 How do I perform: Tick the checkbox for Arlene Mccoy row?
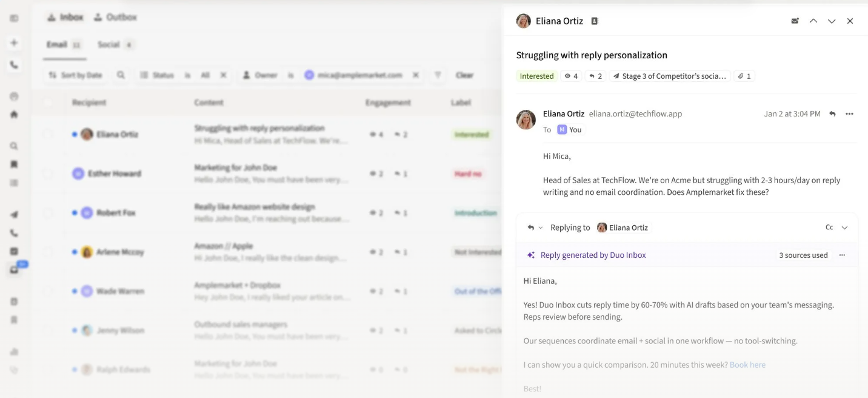(x=47, y=252)
